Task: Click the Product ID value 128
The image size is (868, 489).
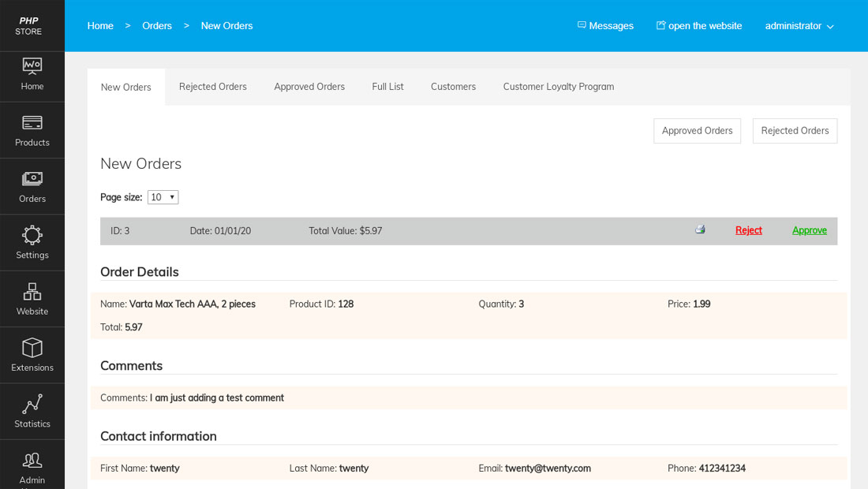Action: coord(346,304)
